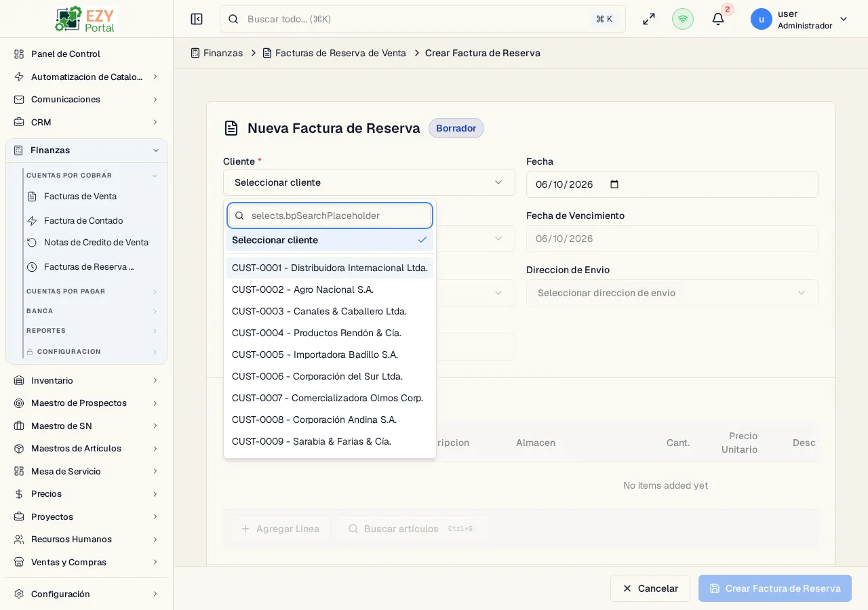868x610 pixels.
Task: Click the Maestro de Prospectos target icon
Action: (x=19, y=403)
